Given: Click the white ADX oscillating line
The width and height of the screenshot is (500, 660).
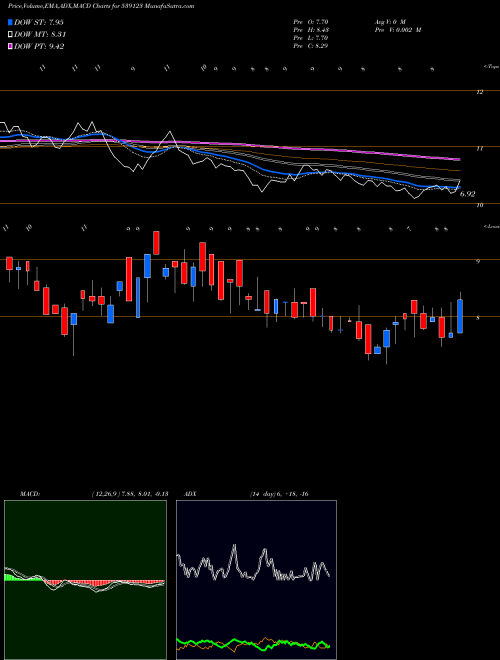Looking at the screenshot, I should tap(253, 564).
